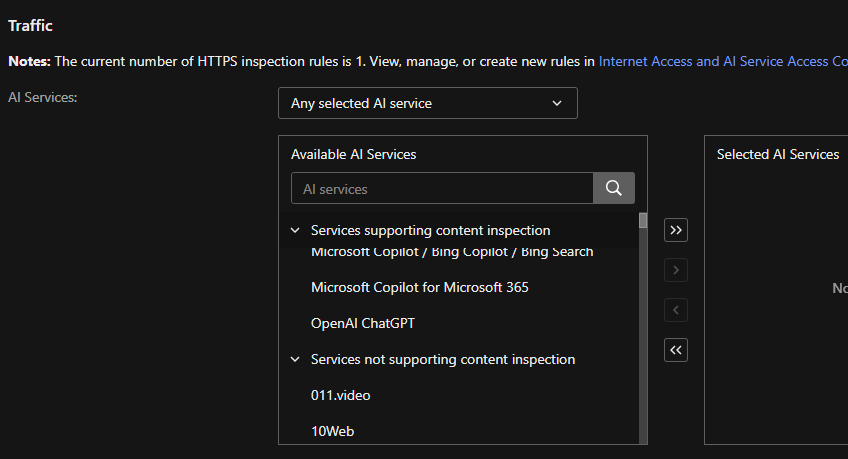Click the 'Selected AI Services' panel header
The image size is (848, 459).
(x=777, y=154)
